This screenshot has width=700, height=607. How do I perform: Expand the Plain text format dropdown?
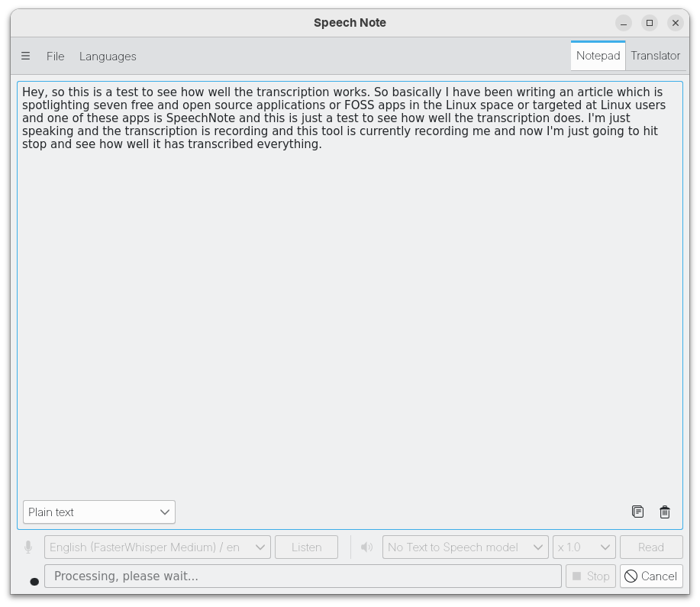coord(99,512)
